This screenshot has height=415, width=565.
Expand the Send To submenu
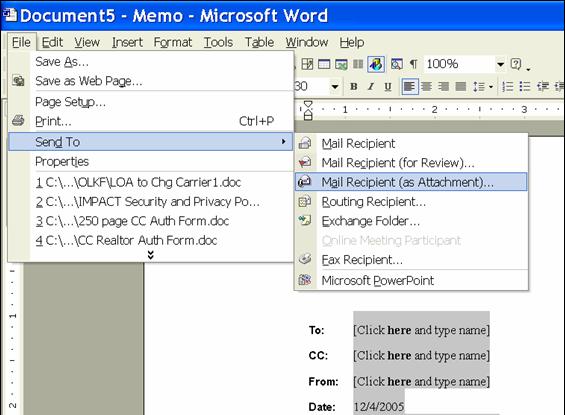click(151, 142)
